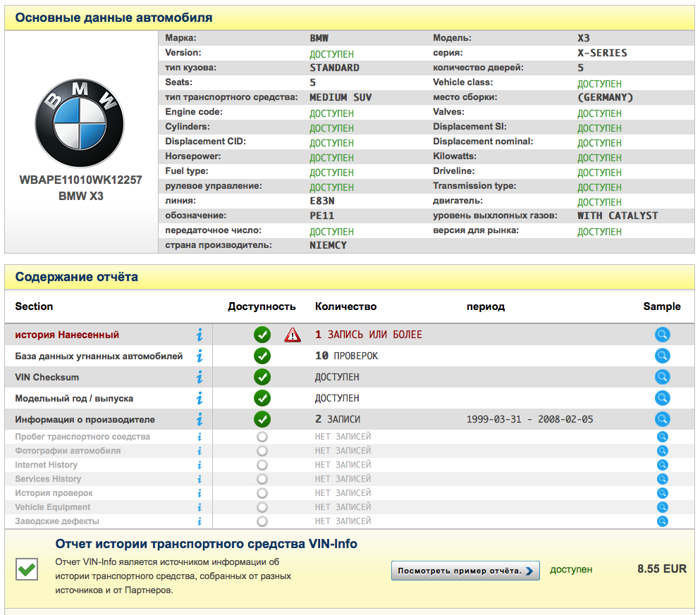Click green check for Модельный год / выпуска

[262, 398]
